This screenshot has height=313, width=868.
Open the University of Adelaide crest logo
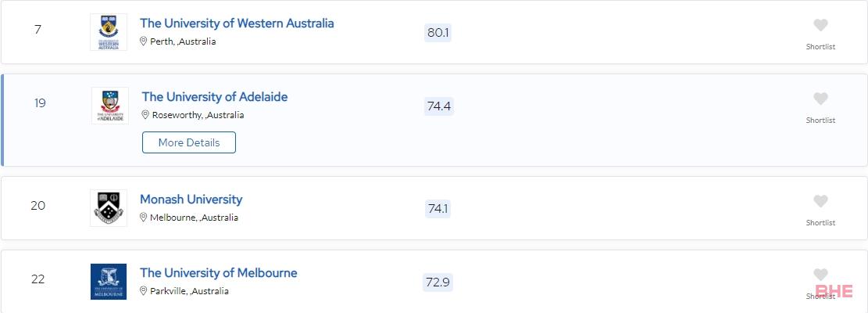click(x=110, y=106)
